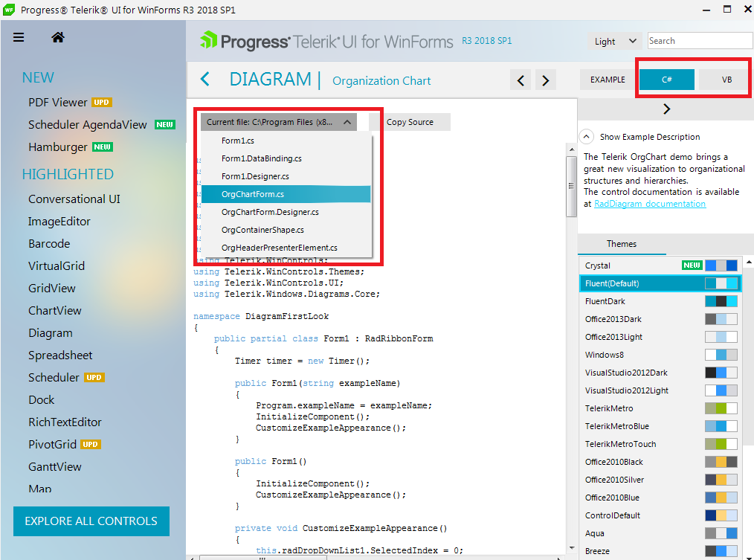Image resolution: width=754 pixels, height=560 pixels.
Task: Select OrgHeaderPresenterElement.cs file
Action: click(x=286, y=248)
